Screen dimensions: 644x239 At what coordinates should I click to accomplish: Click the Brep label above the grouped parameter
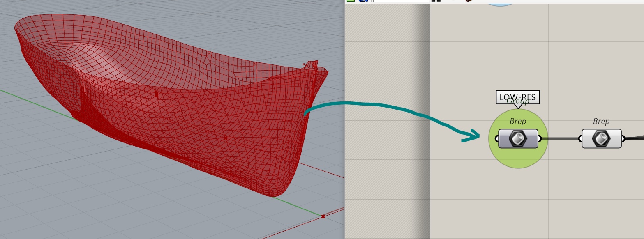point(518,121)
